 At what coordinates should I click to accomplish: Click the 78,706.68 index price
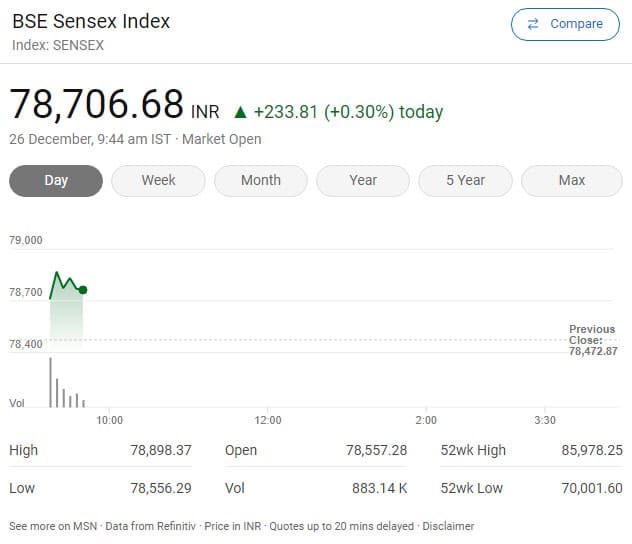(97, 104)
